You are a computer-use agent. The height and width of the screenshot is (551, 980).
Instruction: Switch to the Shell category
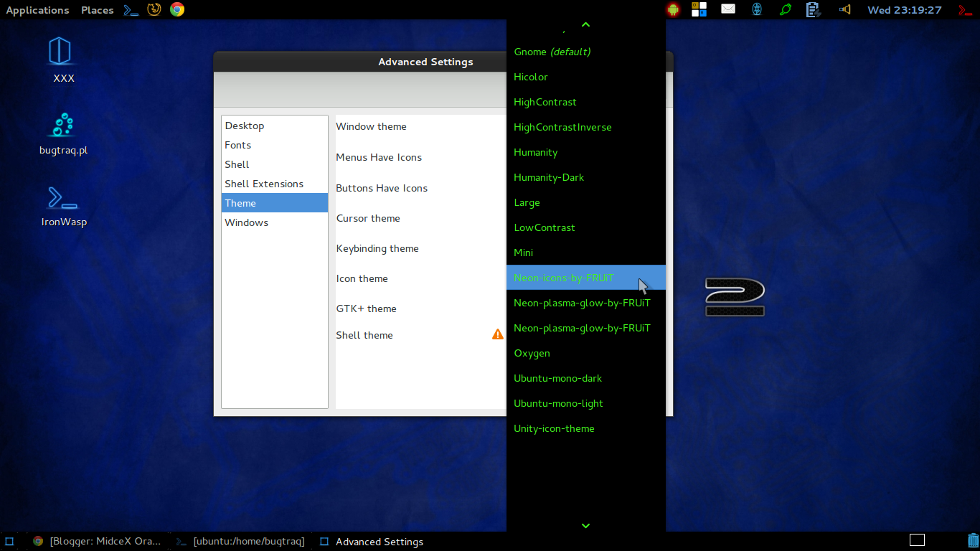point(275,164)
